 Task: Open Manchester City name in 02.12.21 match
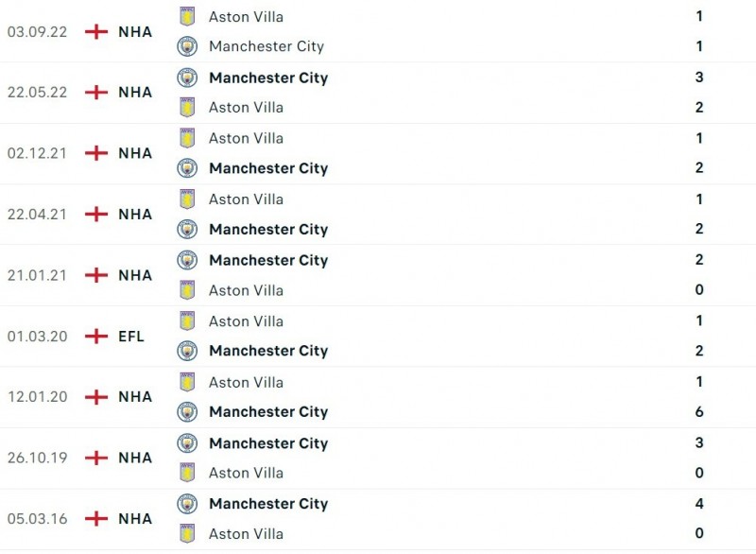coord(268,168)
